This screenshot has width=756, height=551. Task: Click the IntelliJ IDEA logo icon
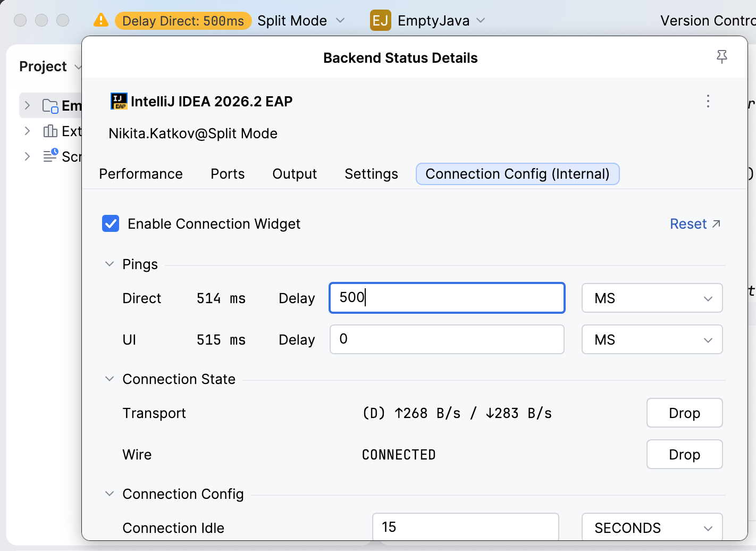click(x=118, y=101)
